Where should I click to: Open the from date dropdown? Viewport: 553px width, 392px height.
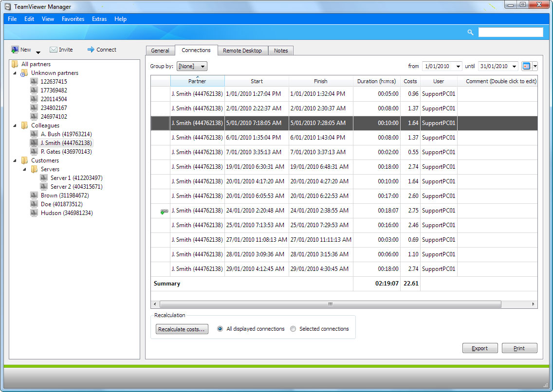458,66
